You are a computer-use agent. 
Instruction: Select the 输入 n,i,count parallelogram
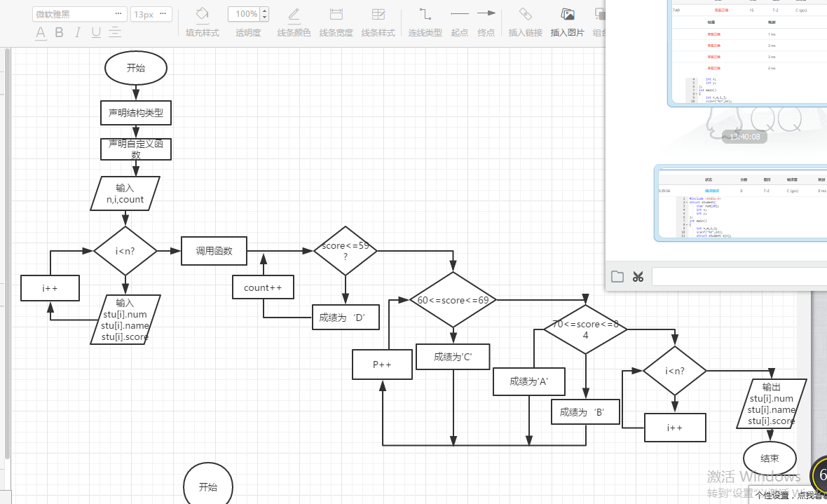point(125,193)
